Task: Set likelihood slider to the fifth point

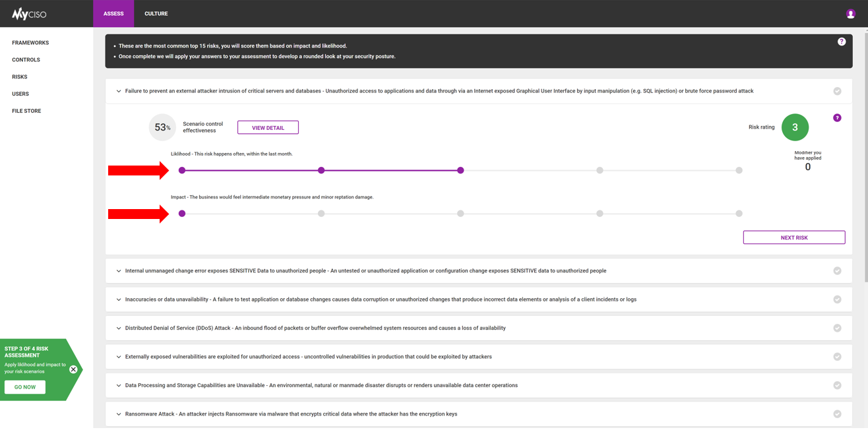Action: click(739, 170)
